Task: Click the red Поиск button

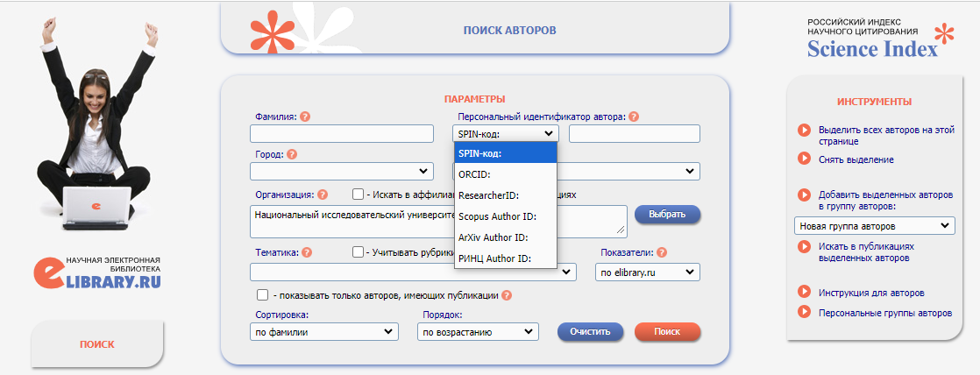Action: pos(667,332)
